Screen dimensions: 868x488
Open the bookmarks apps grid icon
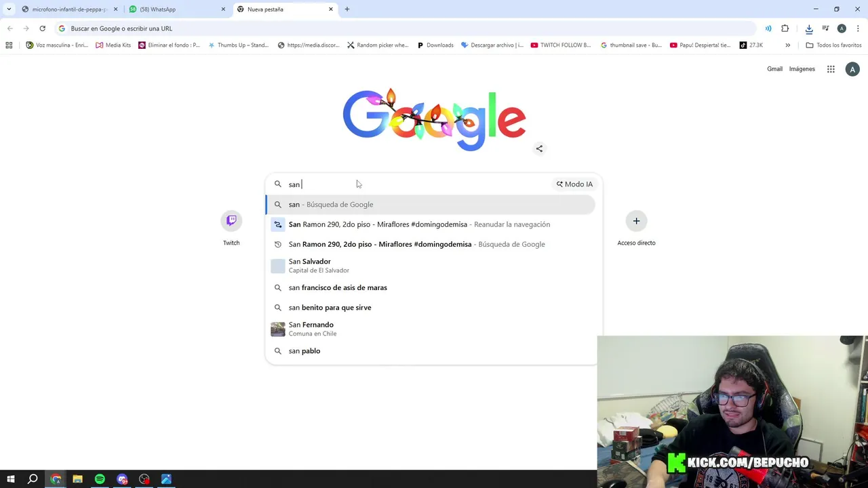(9, 45)
